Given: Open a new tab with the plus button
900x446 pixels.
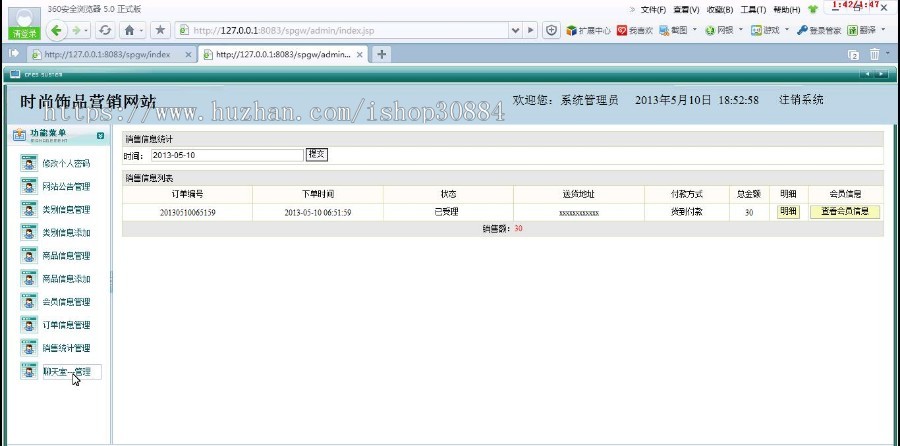Looking at the screenshot, I should (x=381, y=54).
